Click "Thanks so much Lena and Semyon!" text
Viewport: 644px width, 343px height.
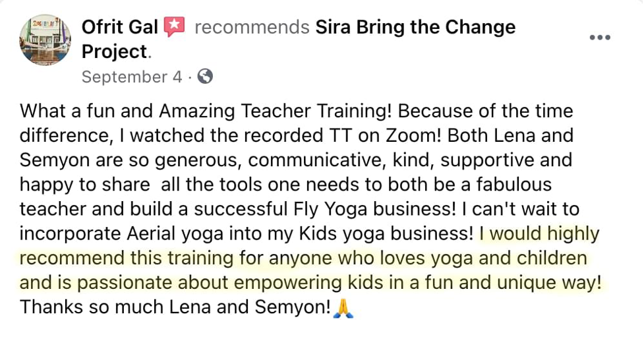point(175,308)
